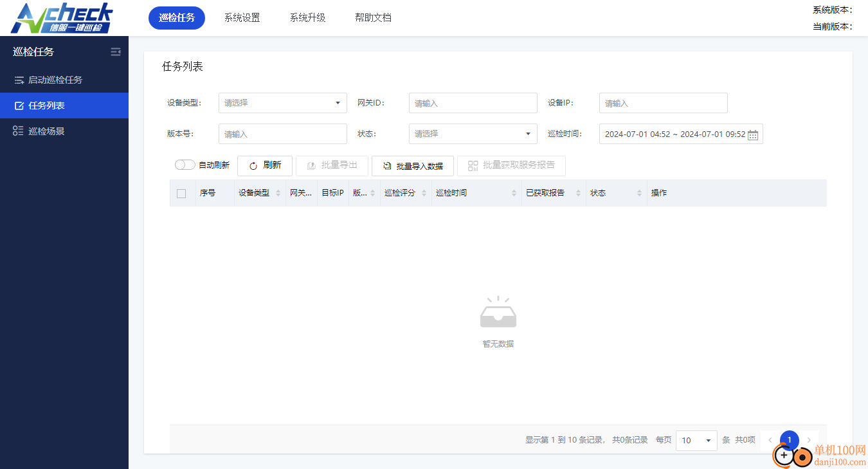Select page 1 in pagination
The image size is (868, 469).
790,440
